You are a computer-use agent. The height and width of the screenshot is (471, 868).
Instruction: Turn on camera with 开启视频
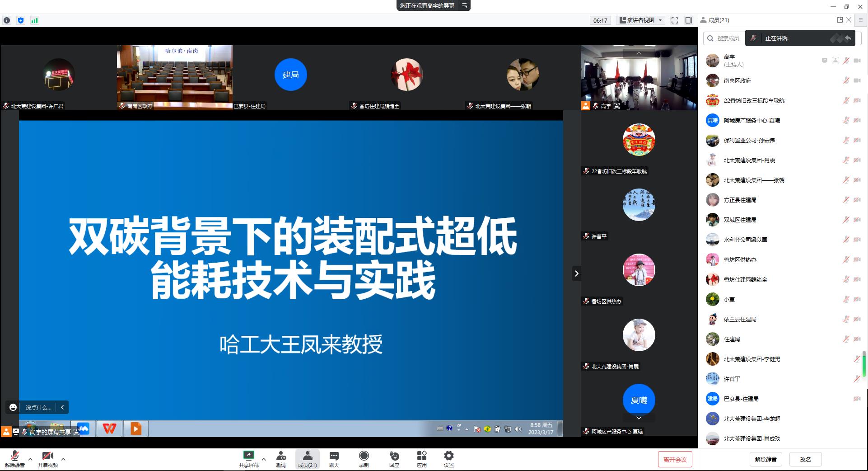[47, 459]
